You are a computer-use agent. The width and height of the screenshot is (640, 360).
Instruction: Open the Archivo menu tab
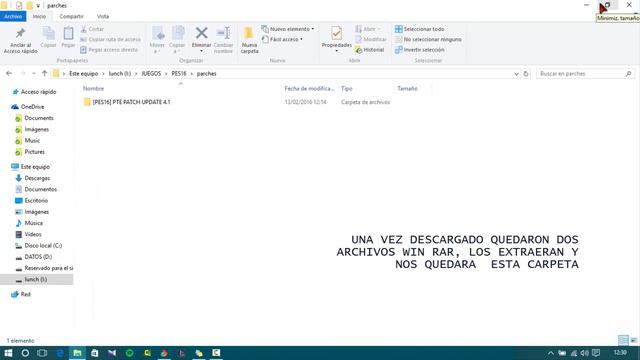pos(13,16)
